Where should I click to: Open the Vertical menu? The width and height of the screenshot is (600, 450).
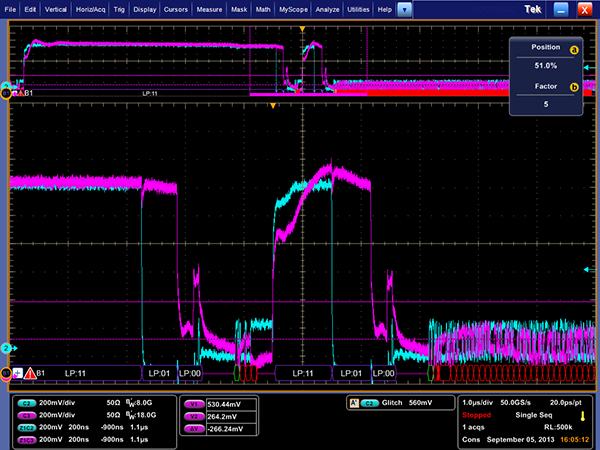[57, 8]
